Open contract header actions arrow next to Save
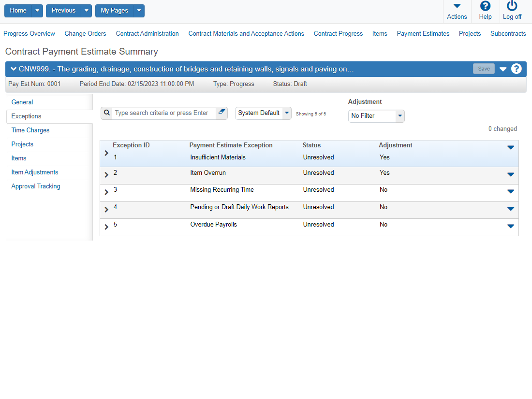 coord(503,69)
